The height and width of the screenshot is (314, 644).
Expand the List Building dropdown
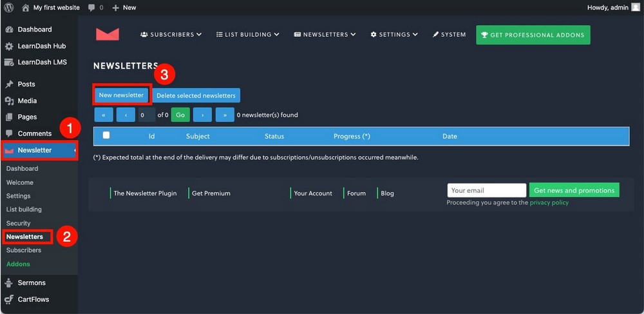click(247, 35)
